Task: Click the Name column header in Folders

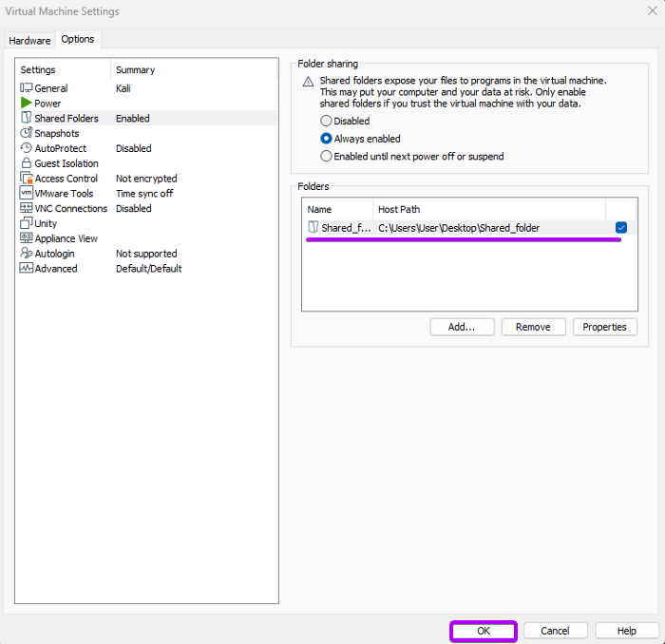Action: click(x=337, y=209)
